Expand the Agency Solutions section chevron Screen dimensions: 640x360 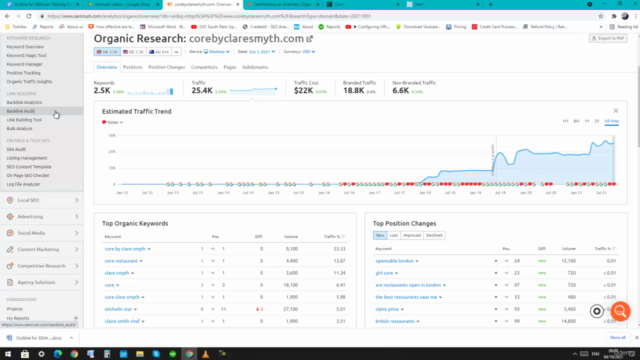(x=76, y=282)
